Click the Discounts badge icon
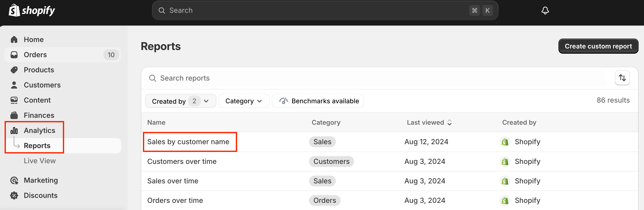 [14, 195]
